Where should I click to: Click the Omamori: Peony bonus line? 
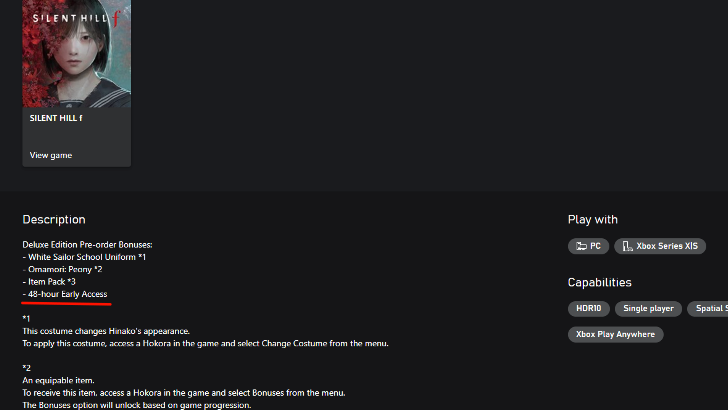point(64,269)
